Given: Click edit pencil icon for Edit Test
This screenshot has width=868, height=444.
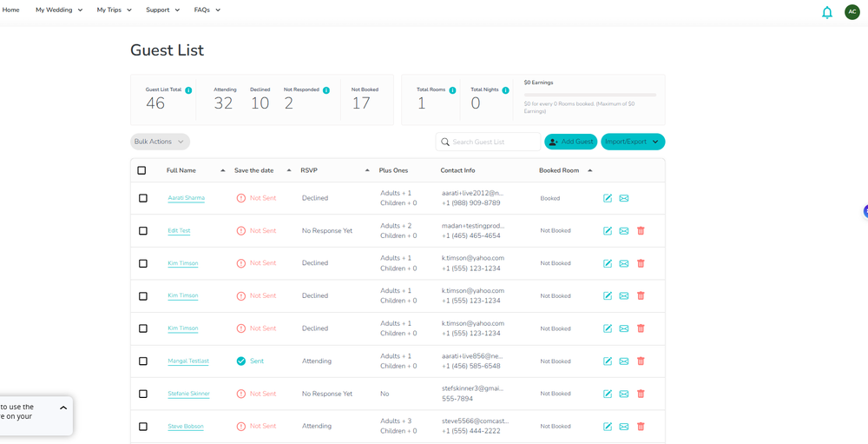Looking at the screenshot, I should (608, 230).
